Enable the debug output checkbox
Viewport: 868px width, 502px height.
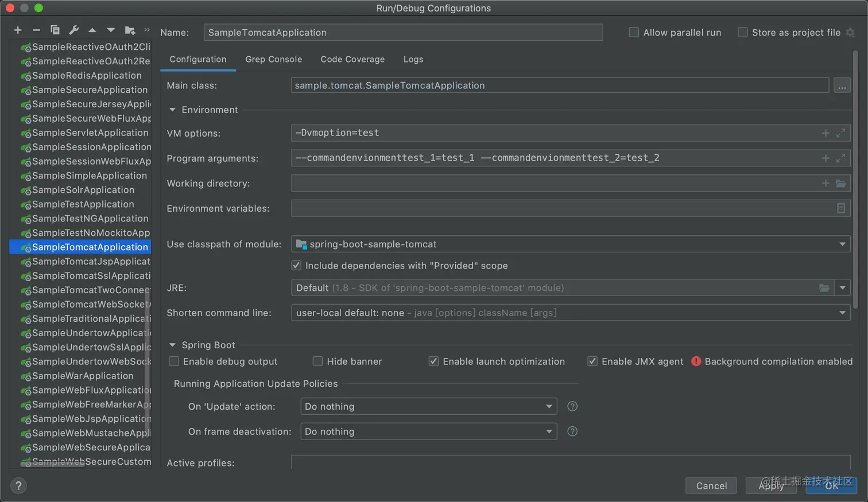(174, 361)
